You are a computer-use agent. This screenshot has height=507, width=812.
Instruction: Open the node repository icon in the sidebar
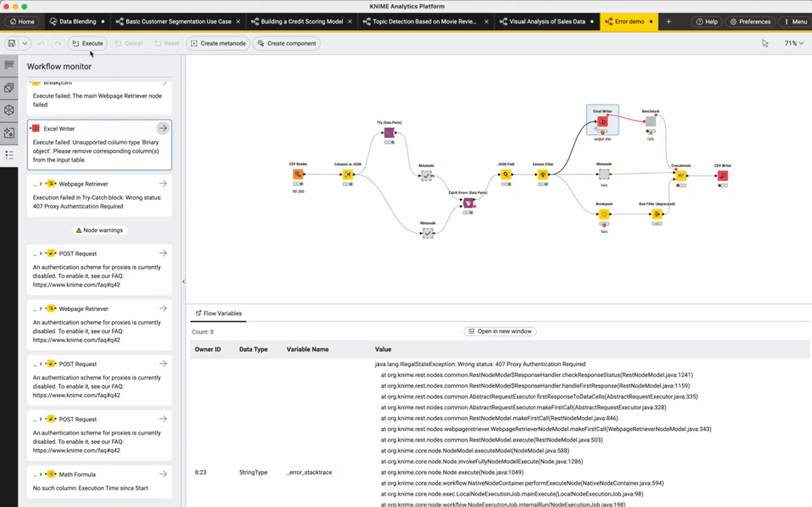click(x=9, y=88)
